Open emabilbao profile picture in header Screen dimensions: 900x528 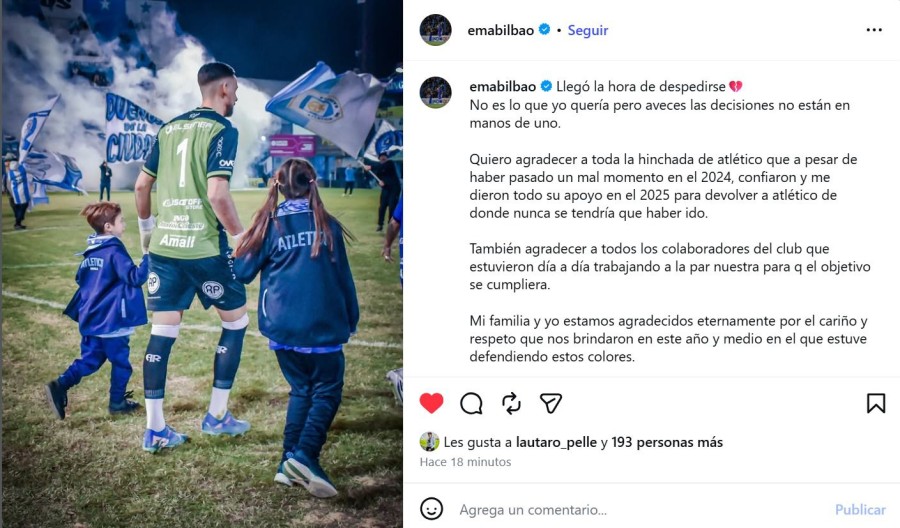click(x=436, y=30)
